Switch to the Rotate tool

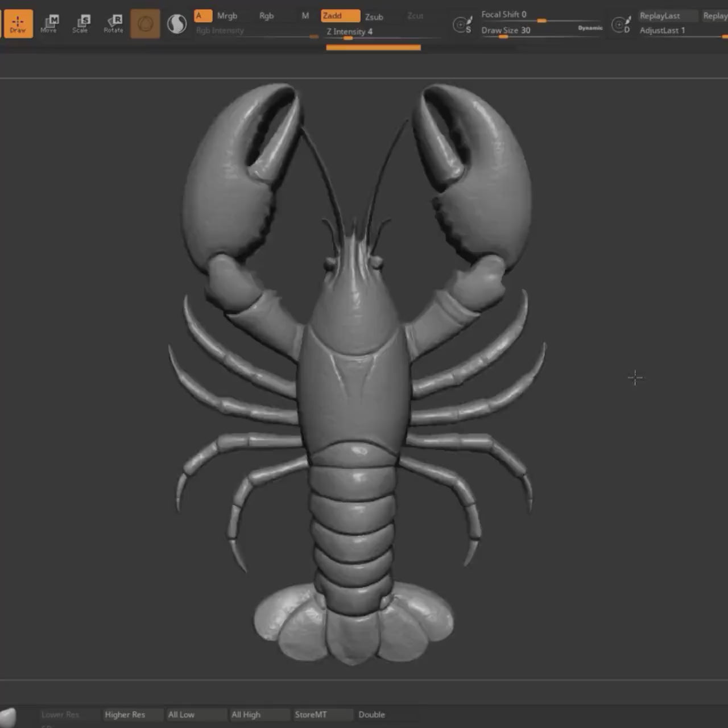[x=113, y=24]
